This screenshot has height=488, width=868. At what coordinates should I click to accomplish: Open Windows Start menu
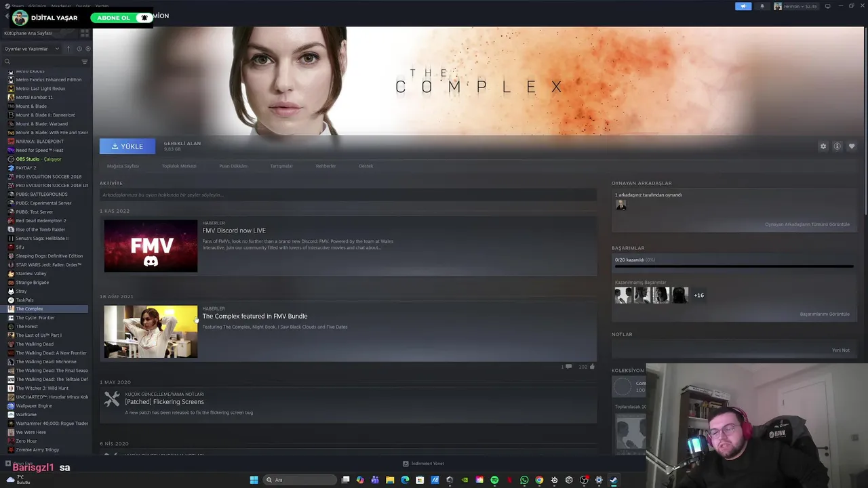pos(254,480)
